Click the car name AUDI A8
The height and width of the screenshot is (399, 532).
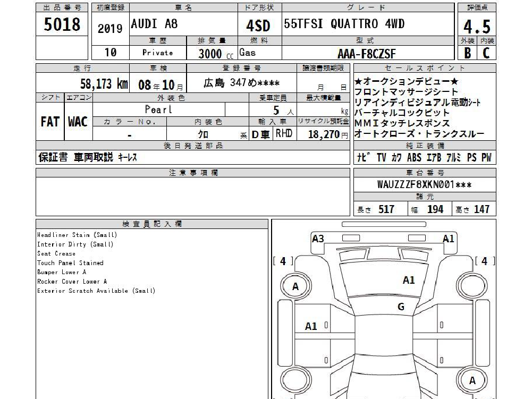(154, 24)
